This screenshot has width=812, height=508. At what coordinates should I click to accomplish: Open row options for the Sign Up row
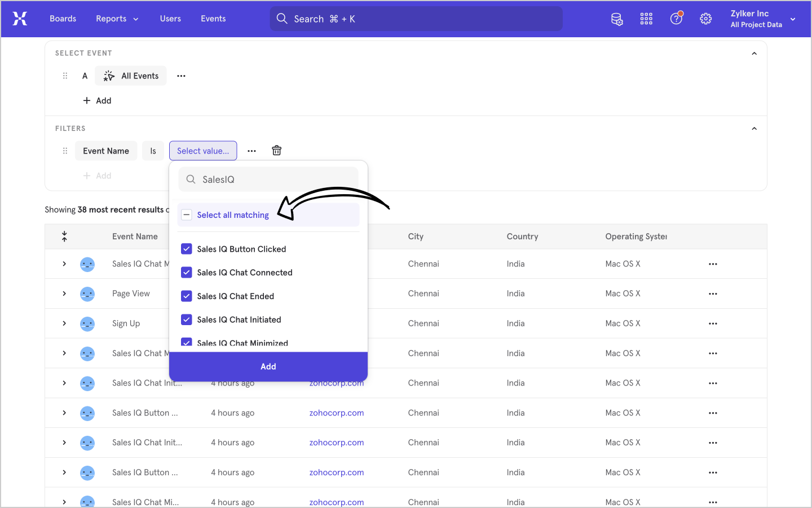point(713,323)
